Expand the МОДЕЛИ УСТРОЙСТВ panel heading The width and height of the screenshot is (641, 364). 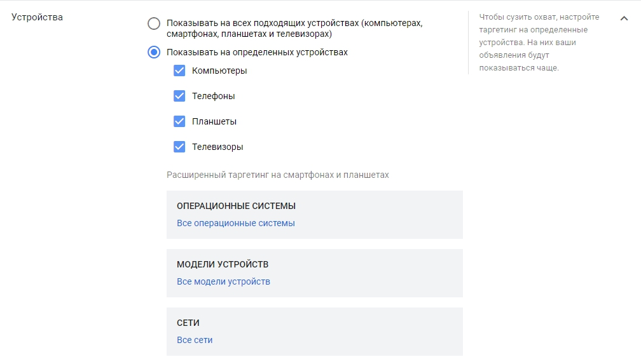223,264
